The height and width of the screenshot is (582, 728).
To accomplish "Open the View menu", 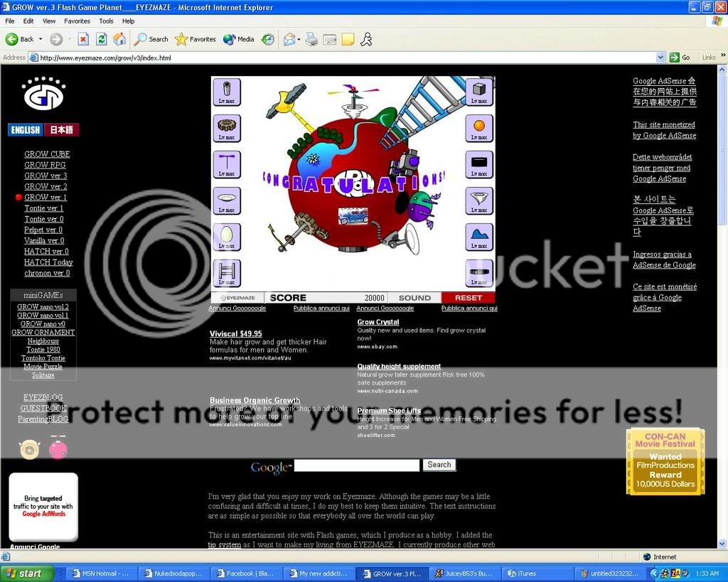I will pos(49,21).
